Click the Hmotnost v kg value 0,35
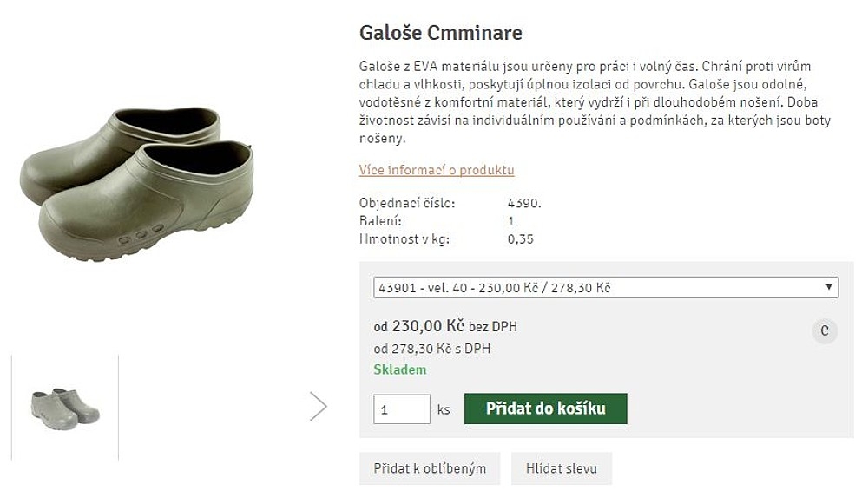 pyautogui.click(x=520, y=239)
